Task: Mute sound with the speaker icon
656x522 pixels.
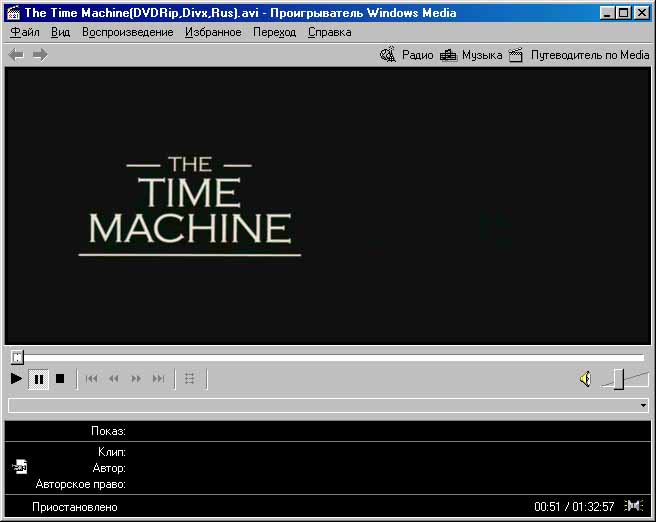Action: click(585, 379)
